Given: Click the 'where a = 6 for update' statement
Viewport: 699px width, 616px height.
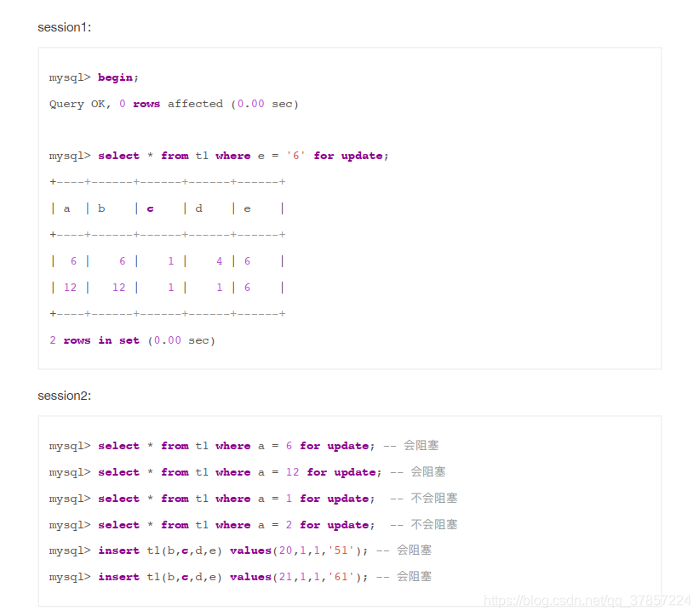Looking at the screenshot, I should (212, 446).
